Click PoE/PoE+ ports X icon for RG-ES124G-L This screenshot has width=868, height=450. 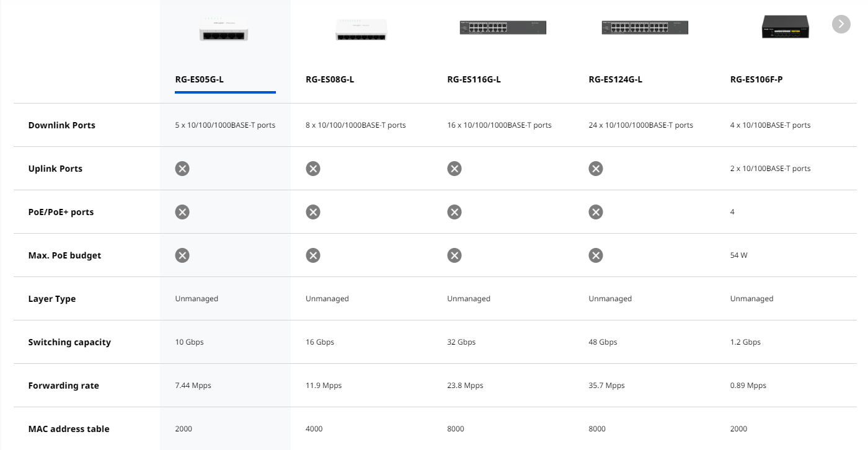[596, 212]
